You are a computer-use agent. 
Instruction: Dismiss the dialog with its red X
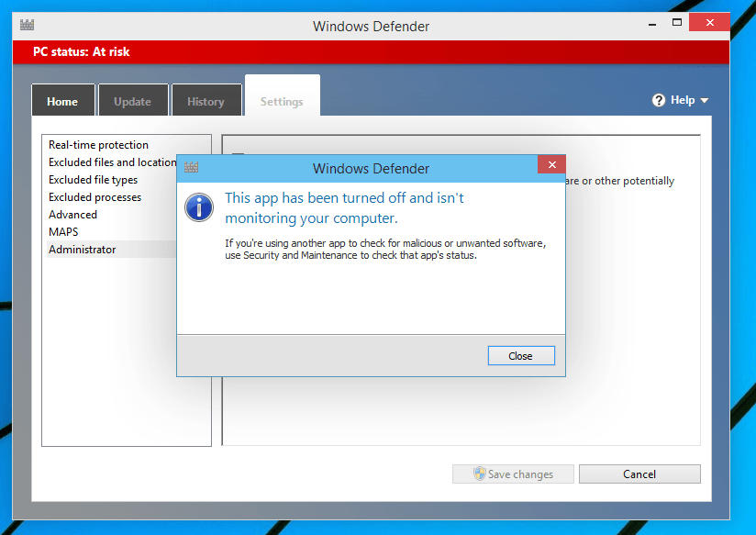point(551,164)
